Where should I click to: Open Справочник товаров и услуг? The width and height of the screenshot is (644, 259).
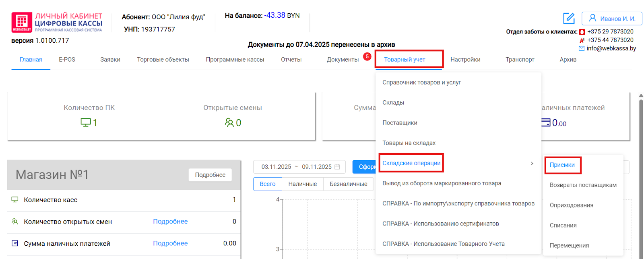[421, 83]
